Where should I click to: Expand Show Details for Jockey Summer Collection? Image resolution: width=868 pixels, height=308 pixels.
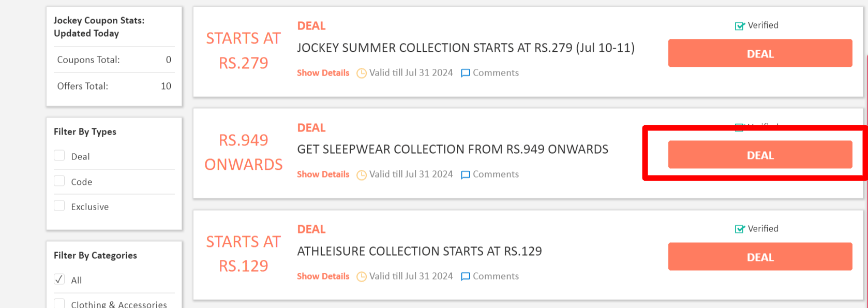[x=323, y=73]
